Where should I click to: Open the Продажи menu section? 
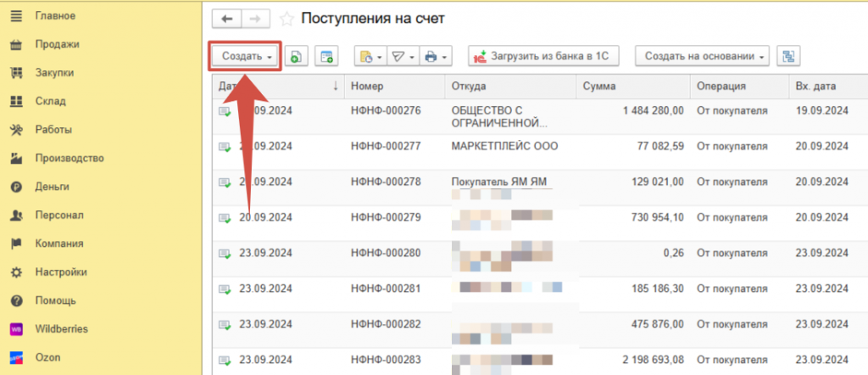click(57, 44)
